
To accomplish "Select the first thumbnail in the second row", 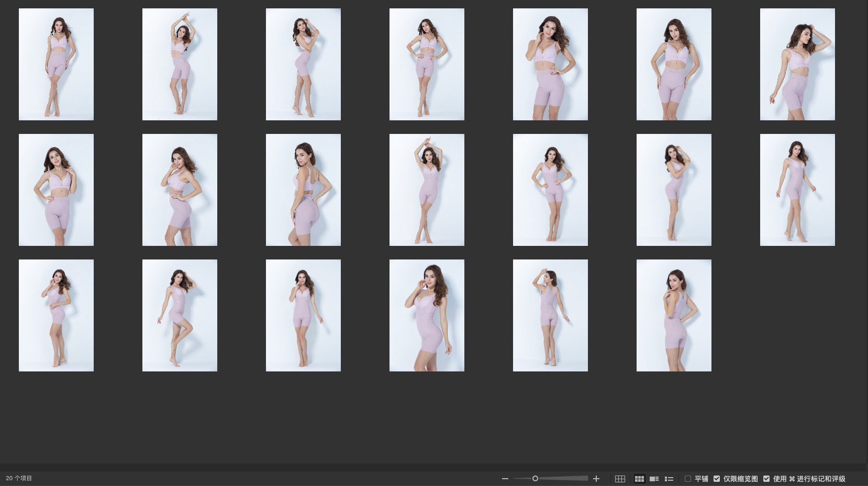I will pyautogui.click(x=56, y=190).
